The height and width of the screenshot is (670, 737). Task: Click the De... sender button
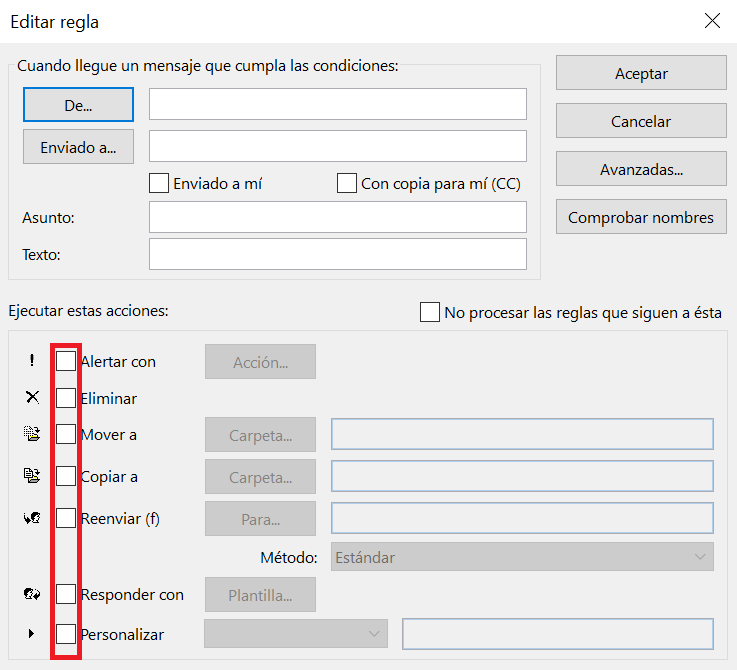point(78,104)
